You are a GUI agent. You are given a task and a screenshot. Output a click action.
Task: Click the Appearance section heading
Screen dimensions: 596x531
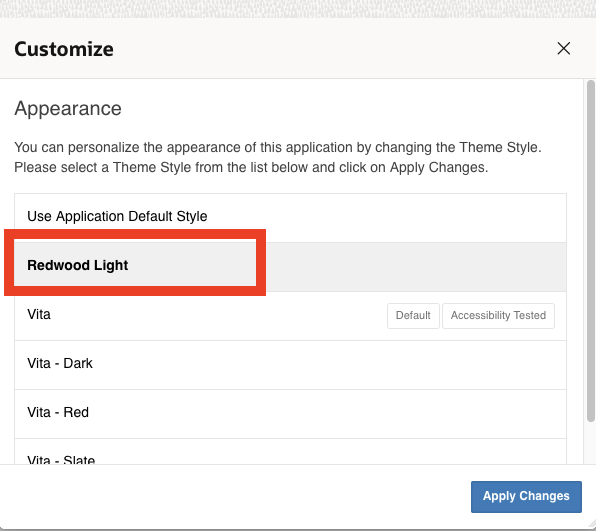tap(68, 109)
